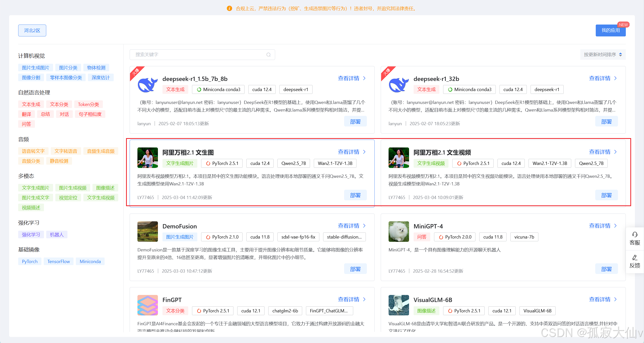The width and height of the screenshot is (644, 343).
Task: Focus the keyword search input field
Action: click(197, 55)
